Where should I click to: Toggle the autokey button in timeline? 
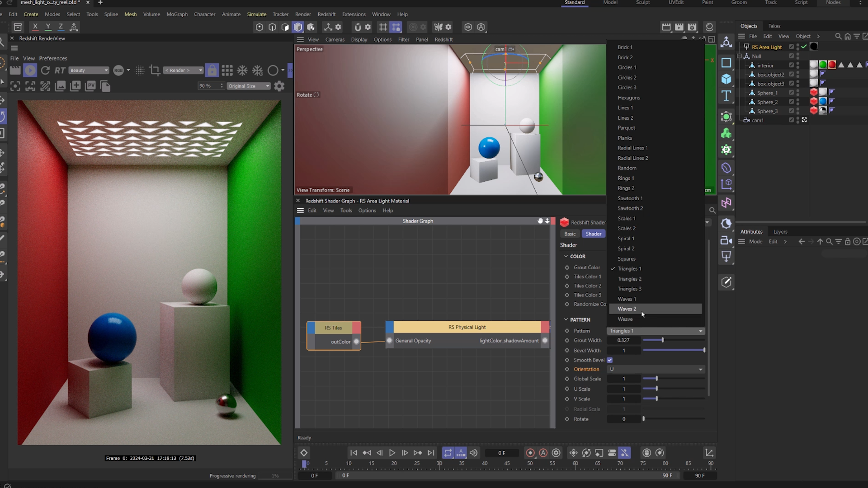pyautogui.click(x=543, y=453)
